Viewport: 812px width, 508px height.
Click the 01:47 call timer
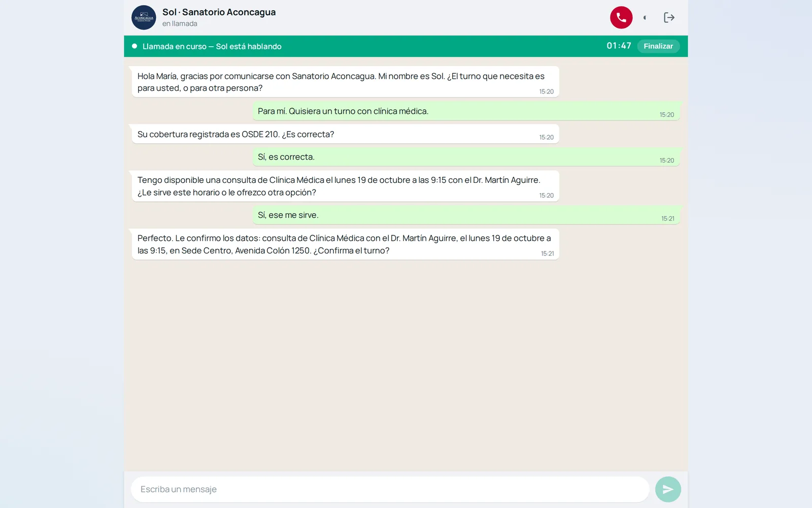pos(619,46)
